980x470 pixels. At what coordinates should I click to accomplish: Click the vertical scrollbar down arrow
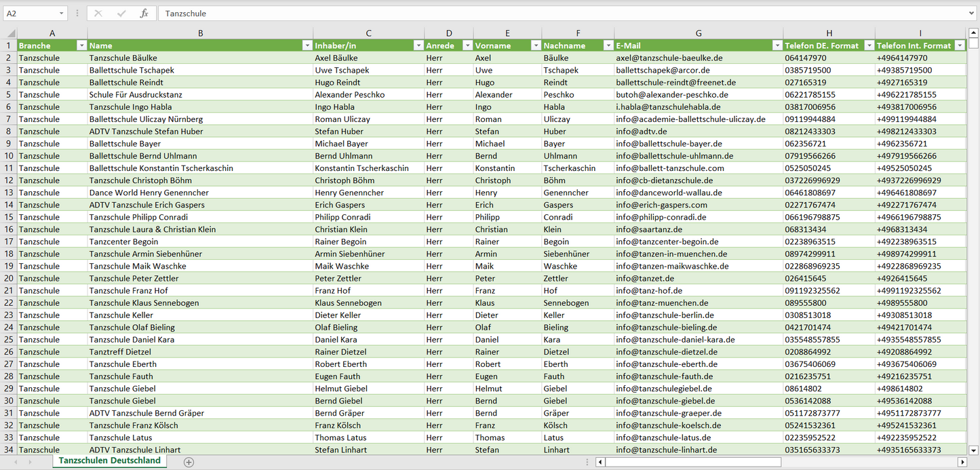coord(974,449)
